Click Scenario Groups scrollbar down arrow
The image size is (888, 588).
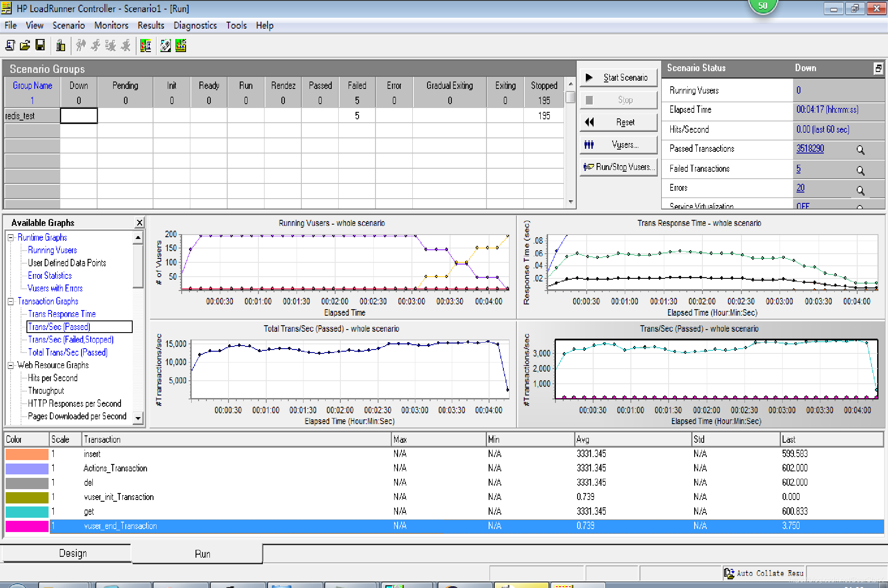click(571, 202)
